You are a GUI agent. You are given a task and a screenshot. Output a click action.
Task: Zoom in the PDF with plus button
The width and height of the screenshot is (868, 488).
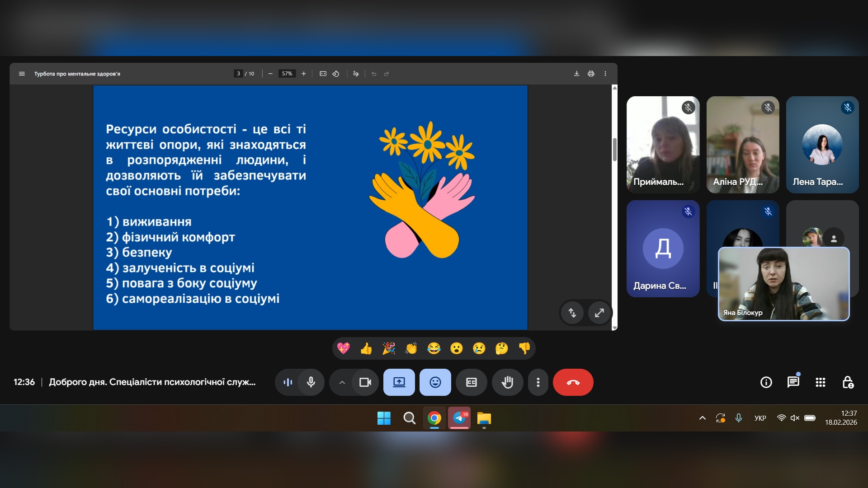click(x=304, y=74)
